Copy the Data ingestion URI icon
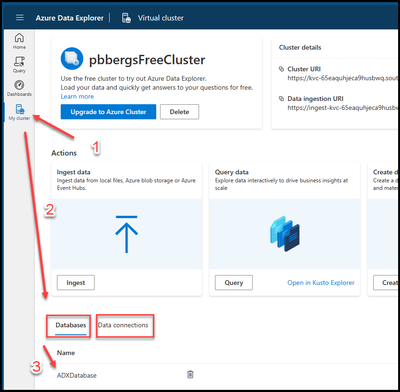 (281, 99)
